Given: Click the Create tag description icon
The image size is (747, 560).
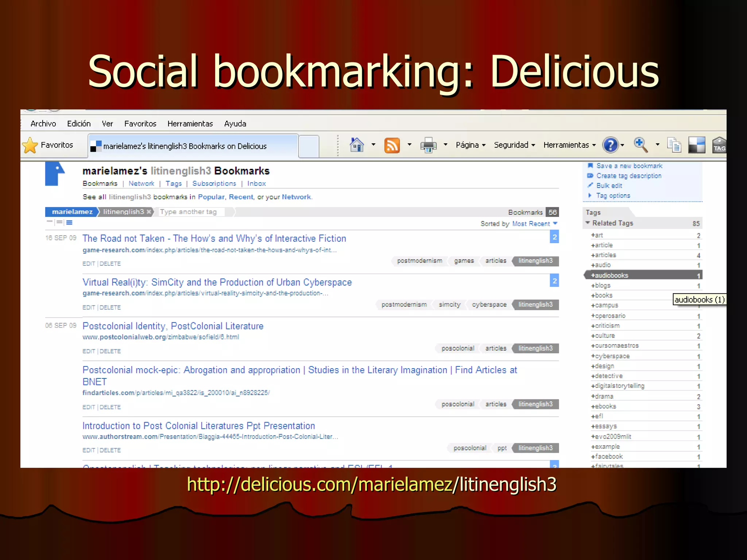Looking at the screenshot, I should (x=590, y=176).
